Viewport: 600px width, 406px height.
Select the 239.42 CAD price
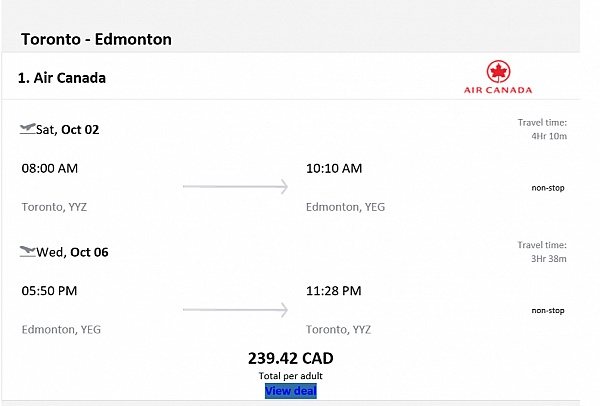tap(290, 357)
